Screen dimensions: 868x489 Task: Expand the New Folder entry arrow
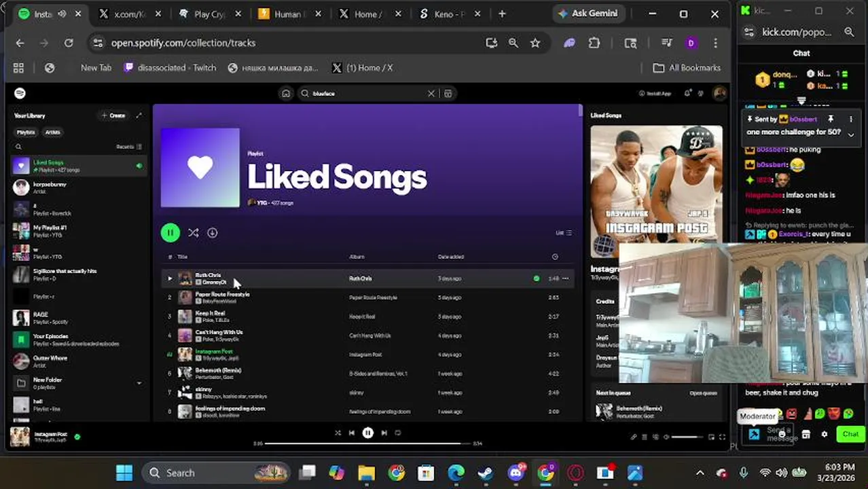pyautogui.click(x=139, y=383)
